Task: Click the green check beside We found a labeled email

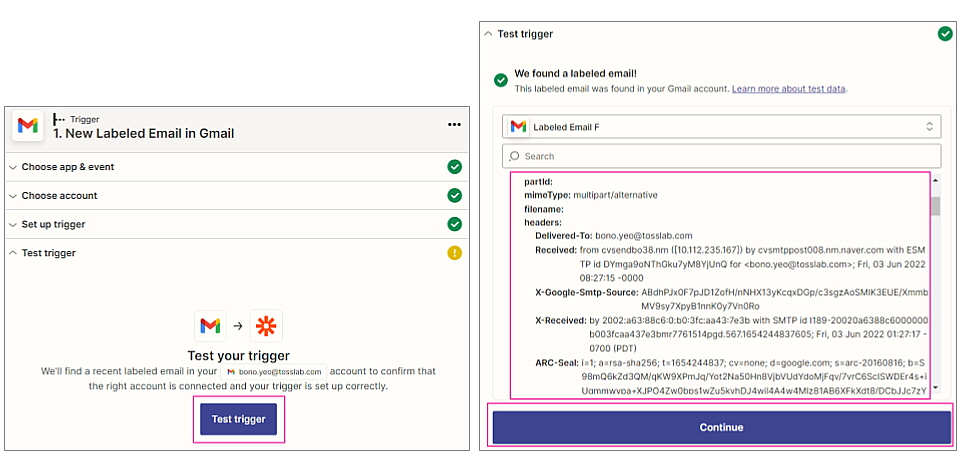Action: [501, 80]
